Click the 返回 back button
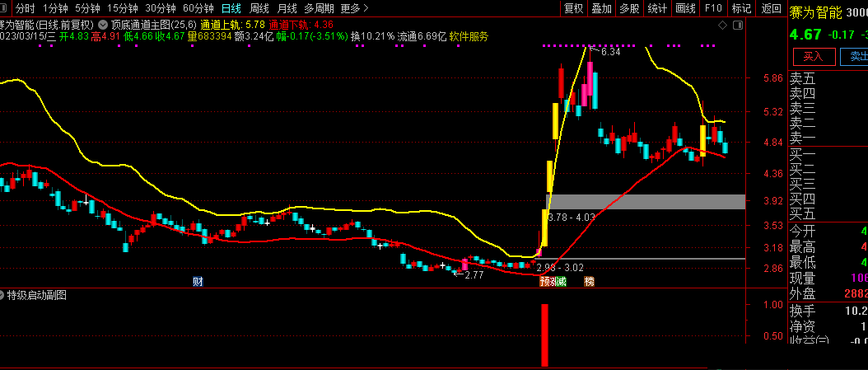Image resolution: width=868 pixels, height=370 pixels. (x=771, y=8)
